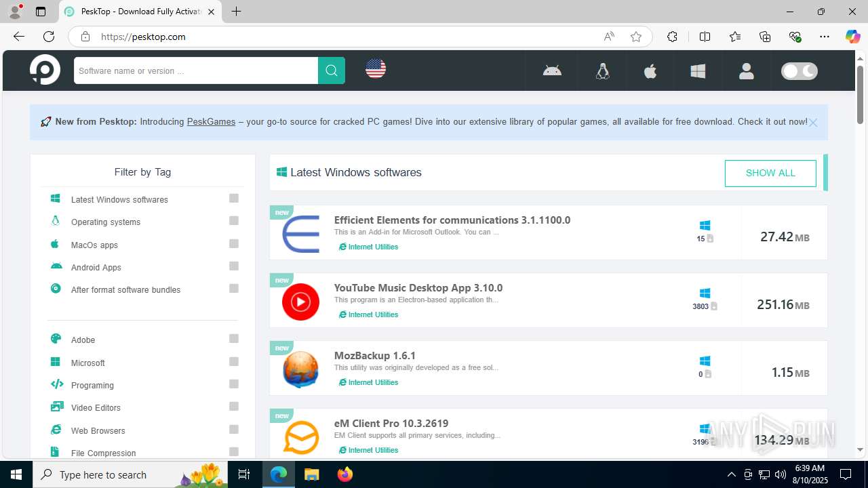Open YouTube Music Desktop App 3.10.0
The height and width of the screenshot is (488, 868).
tap(418, 288)
